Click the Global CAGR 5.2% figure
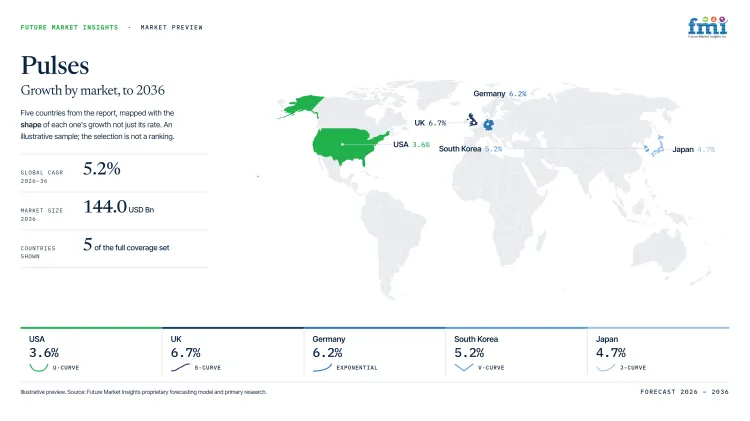The height and width of the screenshot is (421, 750). (x=102, y=168)
